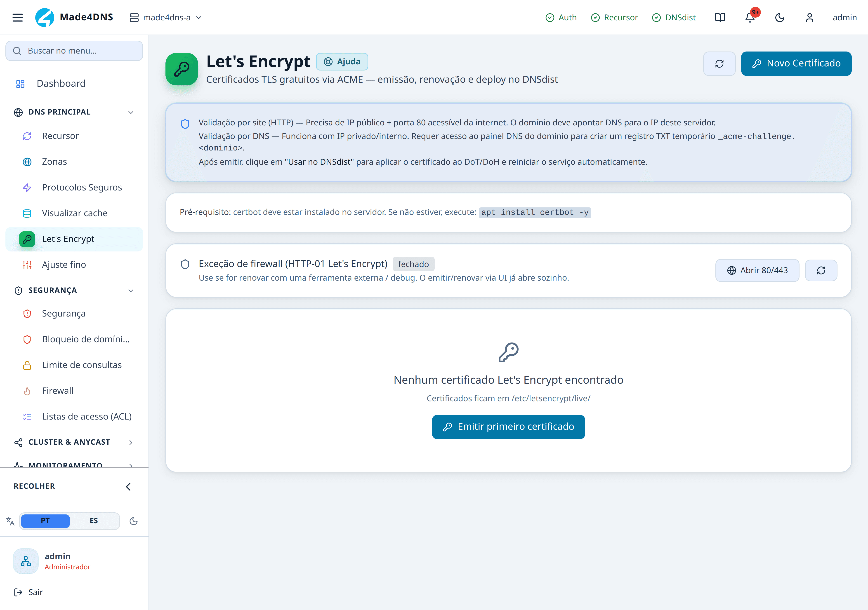Click the firewall exception shield icon
868x610 pixels.
click(x=185, y=264)
